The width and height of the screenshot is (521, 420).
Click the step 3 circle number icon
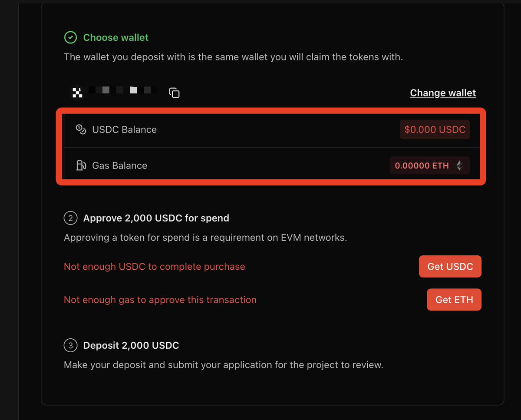click(x=70, y=346)
